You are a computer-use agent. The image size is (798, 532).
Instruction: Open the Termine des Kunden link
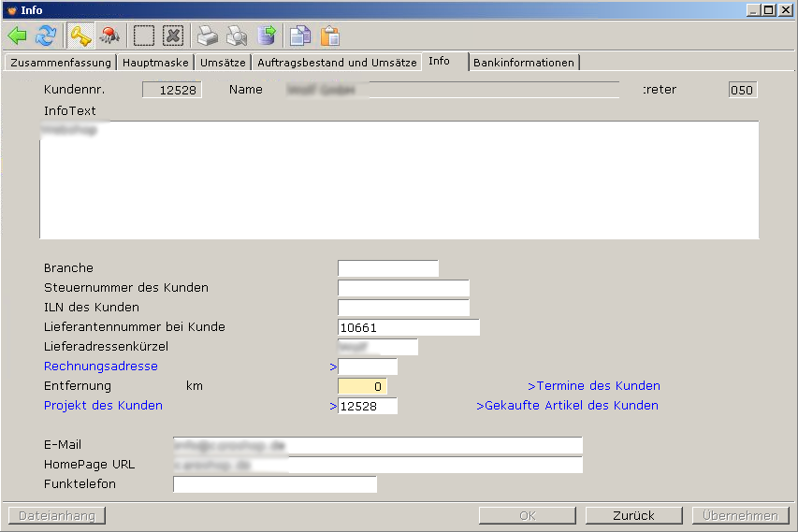[x=594, y=386]
